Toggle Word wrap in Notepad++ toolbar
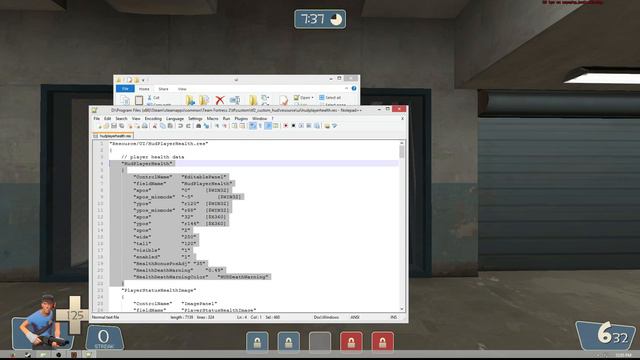This screenshot has height=360, width=640. (253, 126)
